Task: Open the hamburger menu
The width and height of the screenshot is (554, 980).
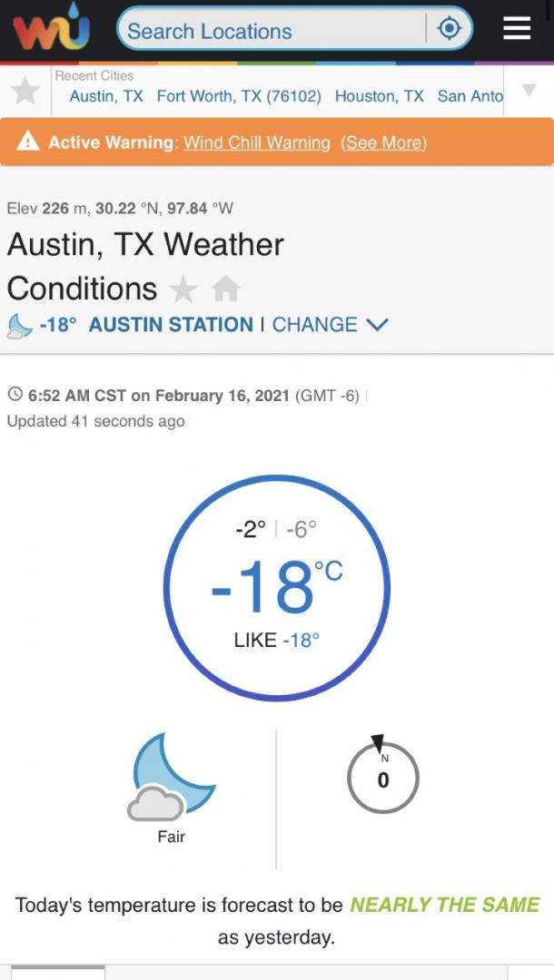Action: pyautogui.click(x=517, y=30)
